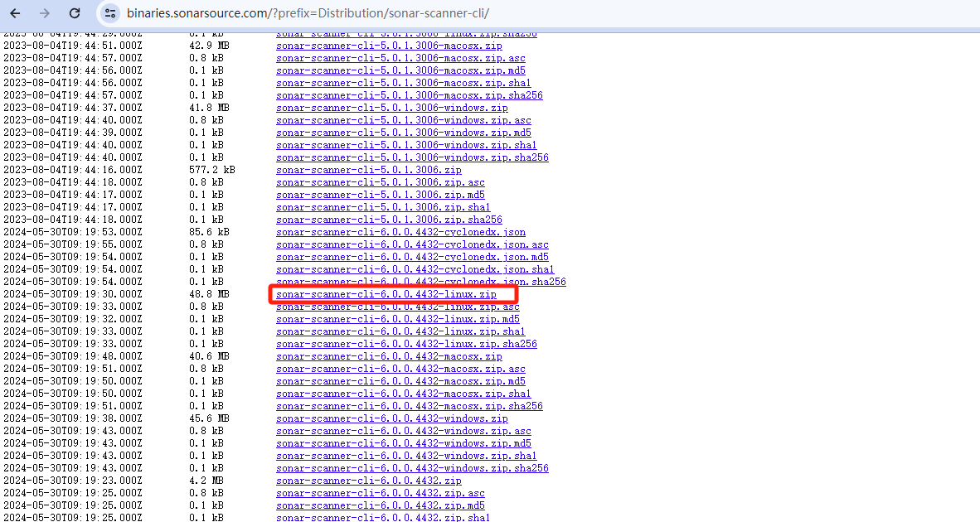Viewport: 980px width, 522px height.
Task: Select timestamp 2023-08-04T19:44:16.000Z
Action: (73, 170)
